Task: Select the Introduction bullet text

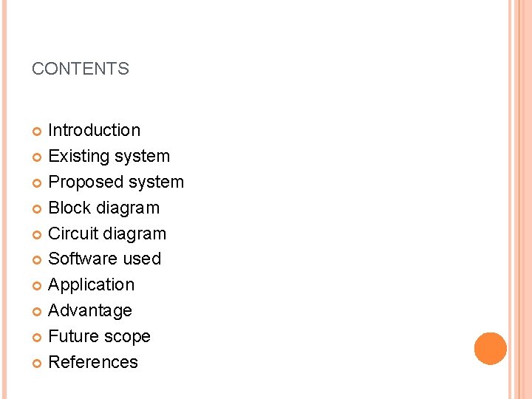Action: click(x=95, y=130)
